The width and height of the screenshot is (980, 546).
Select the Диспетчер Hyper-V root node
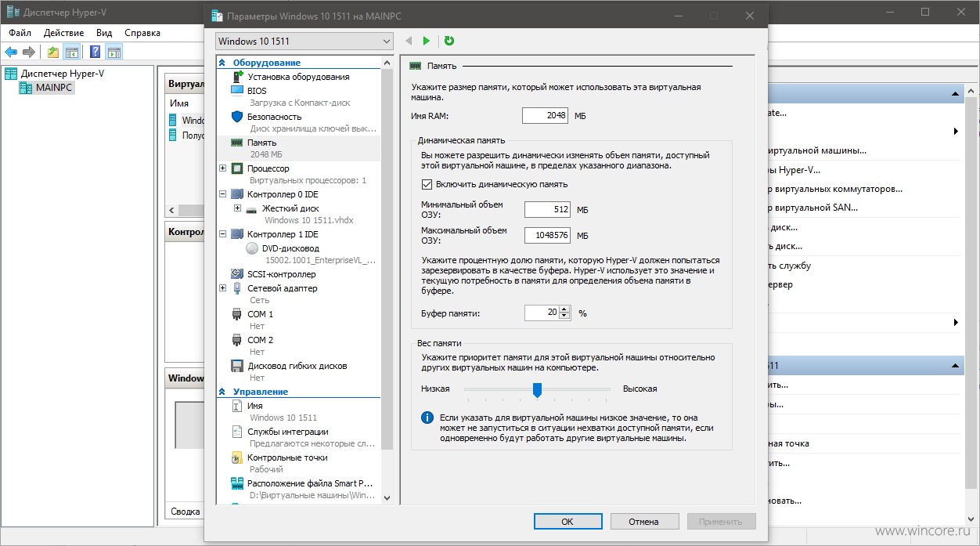tap(54, 74)
